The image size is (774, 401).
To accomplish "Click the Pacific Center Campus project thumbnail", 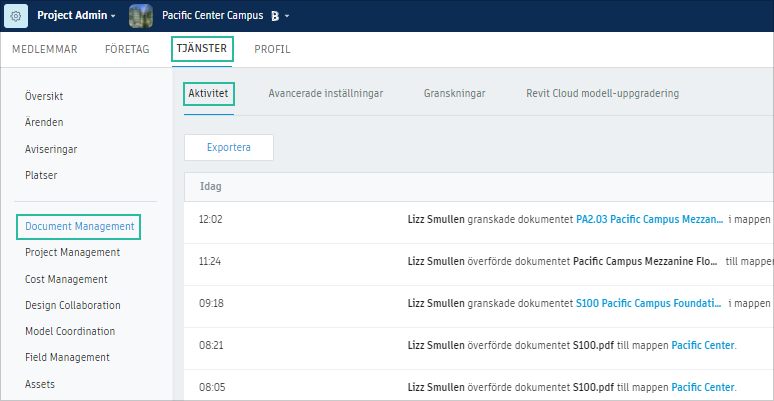I will tap(141, 16).
